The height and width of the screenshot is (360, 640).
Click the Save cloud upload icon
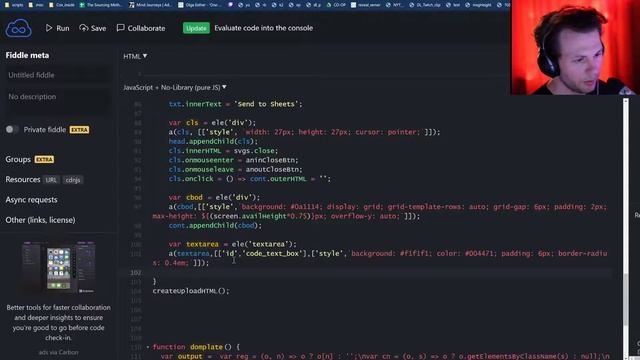[x=84, y=28]
